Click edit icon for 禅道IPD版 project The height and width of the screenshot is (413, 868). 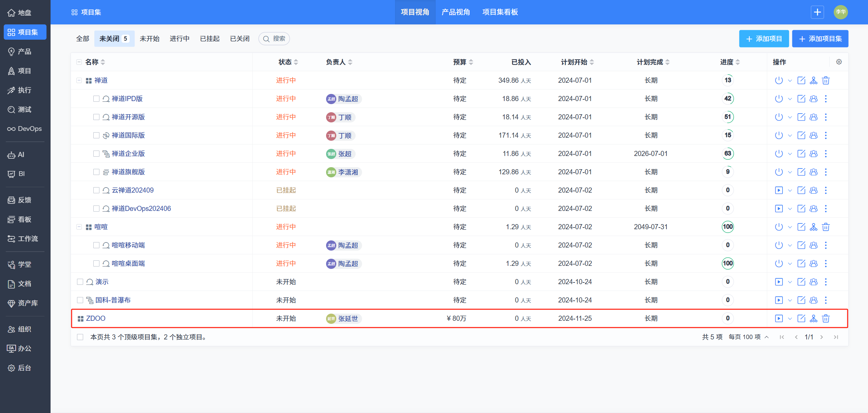801,99
